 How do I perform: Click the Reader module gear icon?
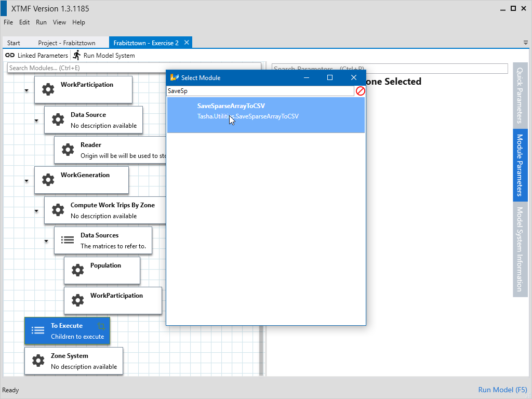click(68, 150)
